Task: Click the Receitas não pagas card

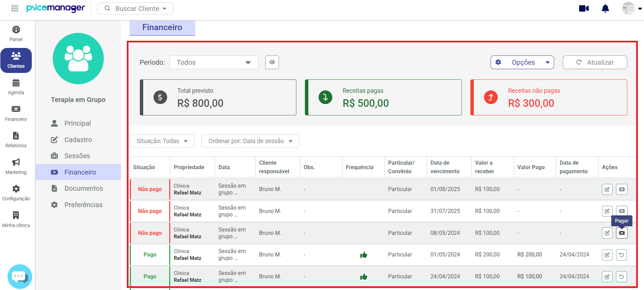Action: pyautogui.click(x=549, y=98)
